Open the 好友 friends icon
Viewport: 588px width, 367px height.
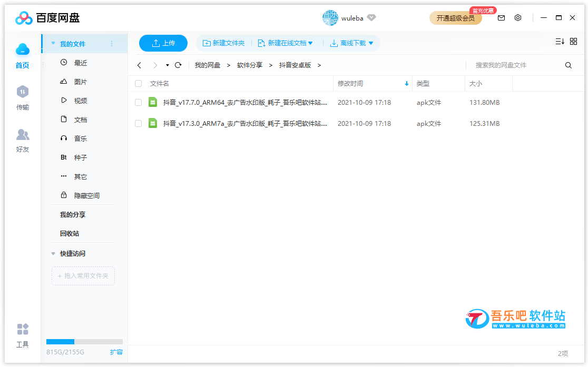click(x=23, y=134)
